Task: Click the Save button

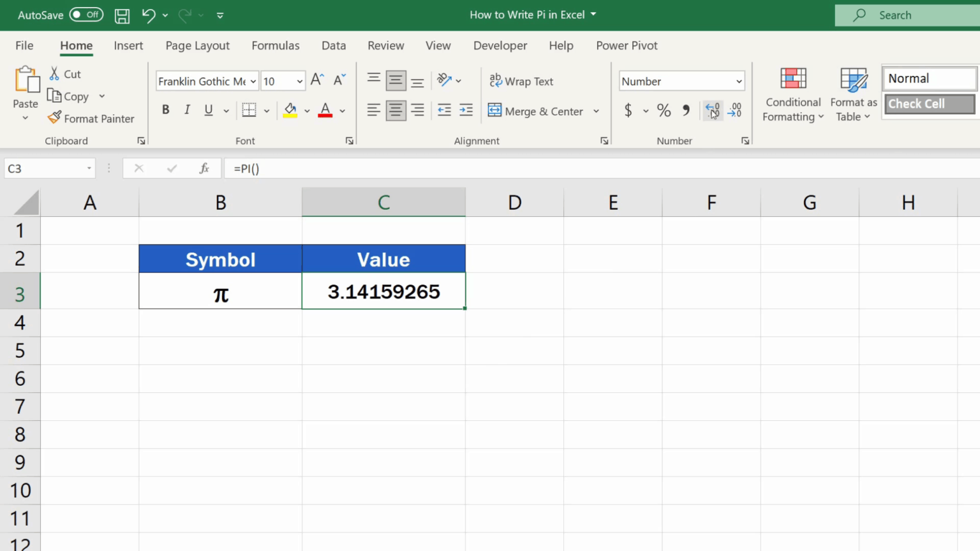Action: pyautogui.click(x=122, y=15)
